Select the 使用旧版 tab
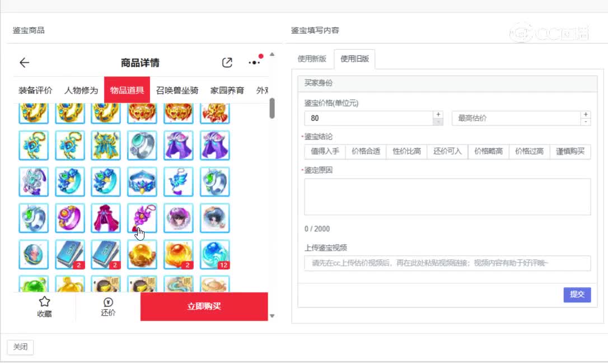Viewport: 608px width, 364px height. click(354, 59)
